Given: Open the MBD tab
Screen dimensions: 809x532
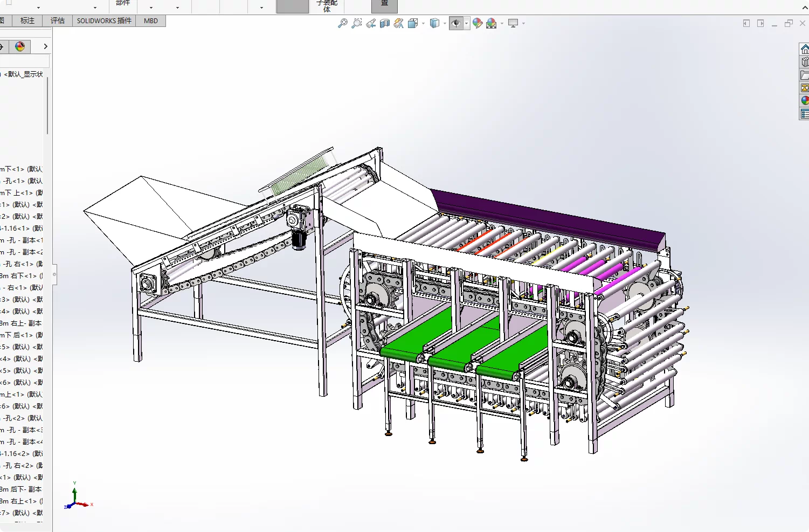Looking at the screenshot, I should click(151, 21).
